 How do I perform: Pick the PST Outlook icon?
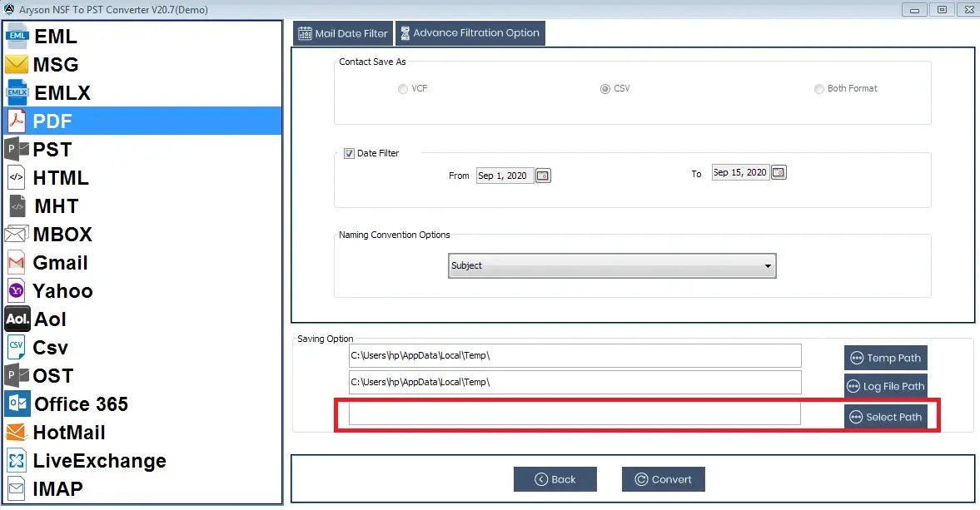(x=17, y=149)
